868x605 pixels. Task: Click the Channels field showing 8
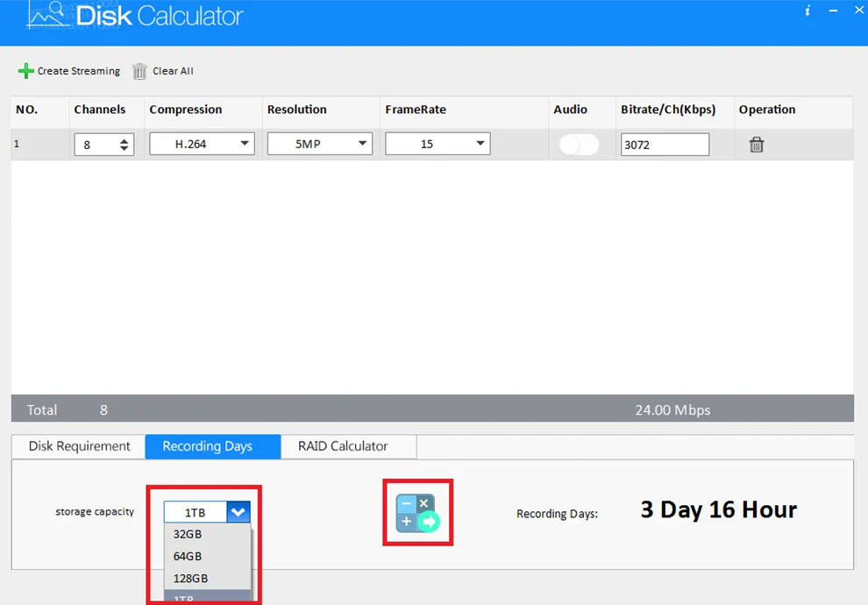104,145
